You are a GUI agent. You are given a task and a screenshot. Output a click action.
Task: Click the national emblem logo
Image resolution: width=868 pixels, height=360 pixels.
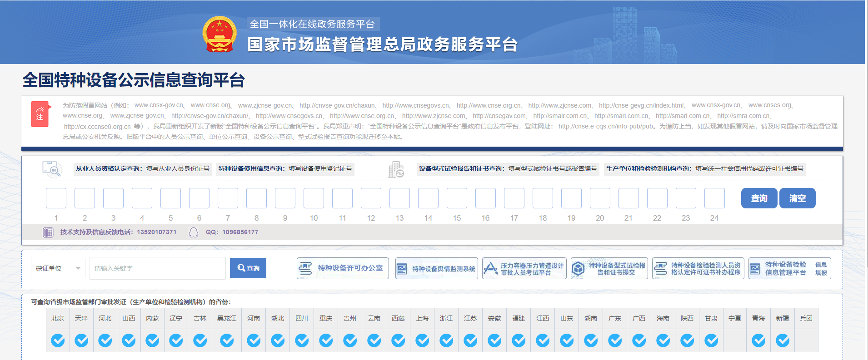(219, 35)
